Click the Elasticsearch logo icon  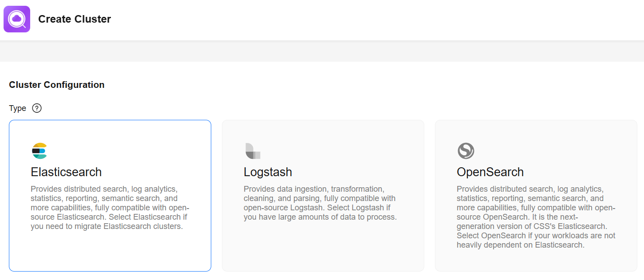[x=40, y=151]
